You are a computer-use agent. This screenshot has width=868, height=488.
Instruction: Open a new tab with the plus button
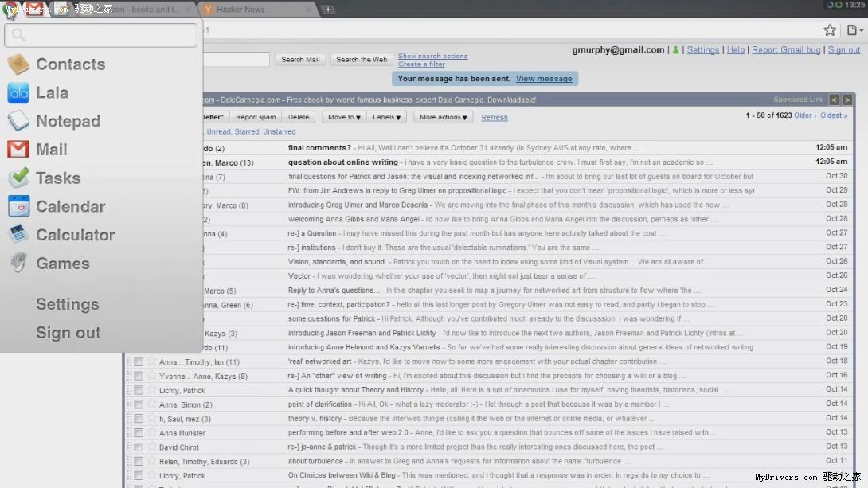328,10
